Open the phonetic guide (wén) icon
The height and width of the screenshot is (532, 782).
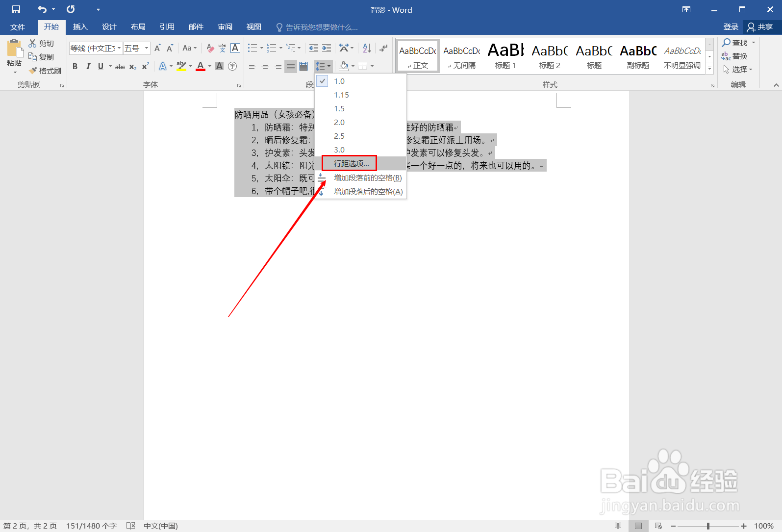pyautogui.click(x=223, y=48)
